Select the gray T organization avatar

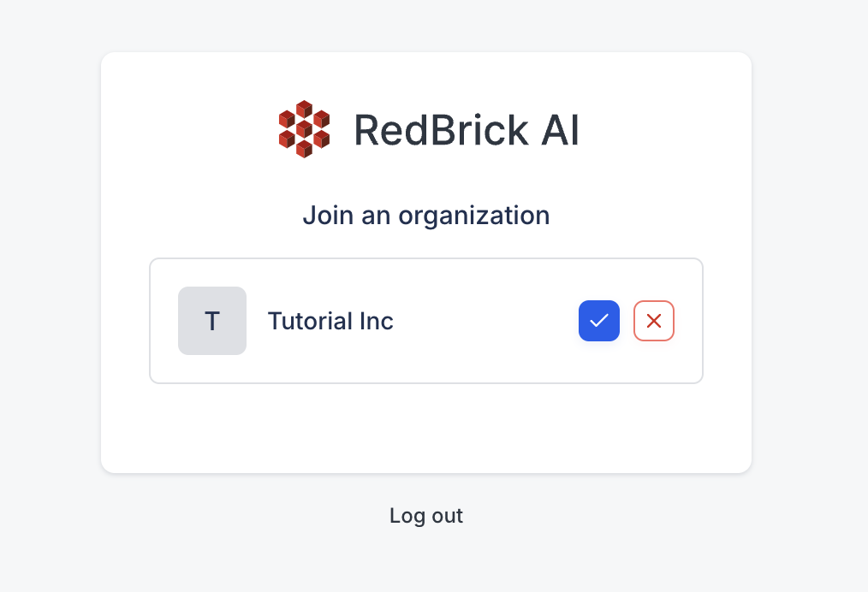tap(212, 321)
